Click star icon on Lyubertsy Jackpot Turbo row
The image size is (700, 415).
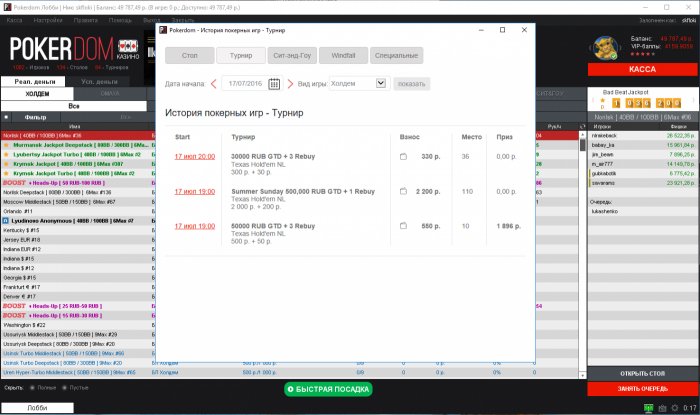6,155
